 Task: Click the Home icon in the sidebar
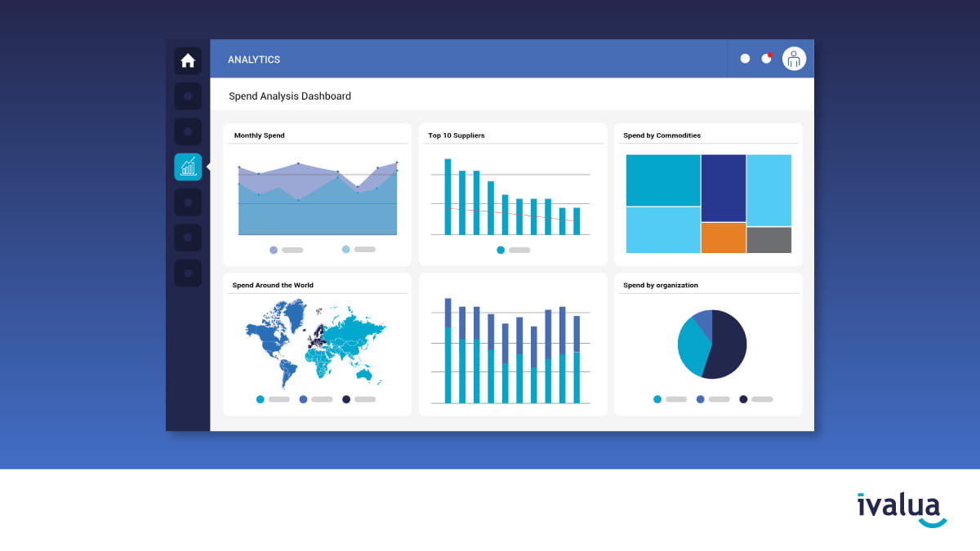point(188,60)
